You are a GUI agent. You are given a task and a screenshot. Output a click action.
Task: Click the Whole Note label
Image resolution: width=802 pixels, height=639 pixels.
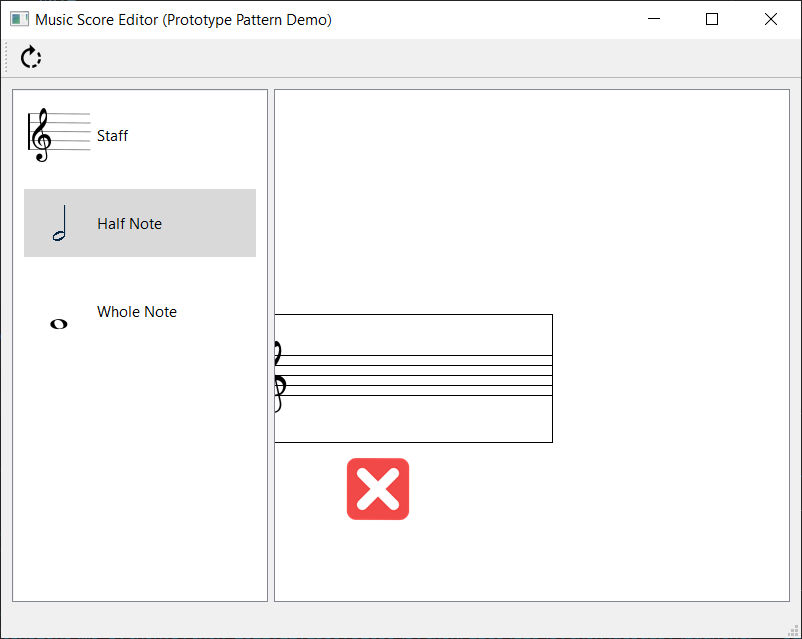137,312
